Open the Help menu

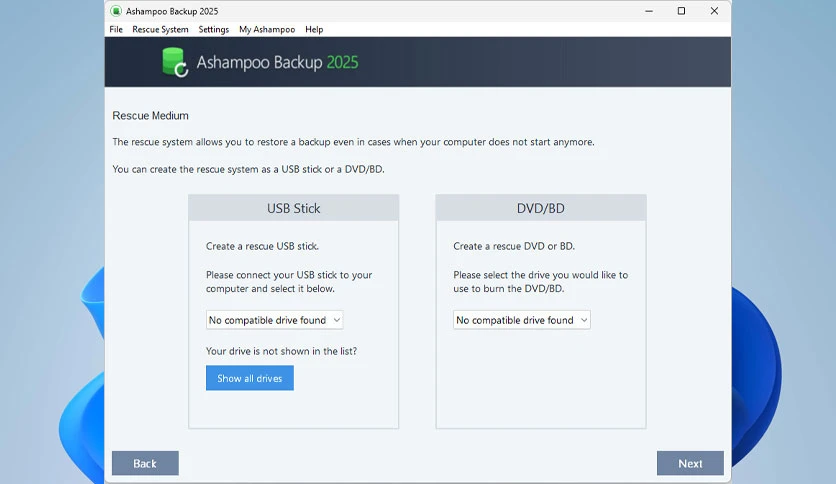click(x=314, y=29)
